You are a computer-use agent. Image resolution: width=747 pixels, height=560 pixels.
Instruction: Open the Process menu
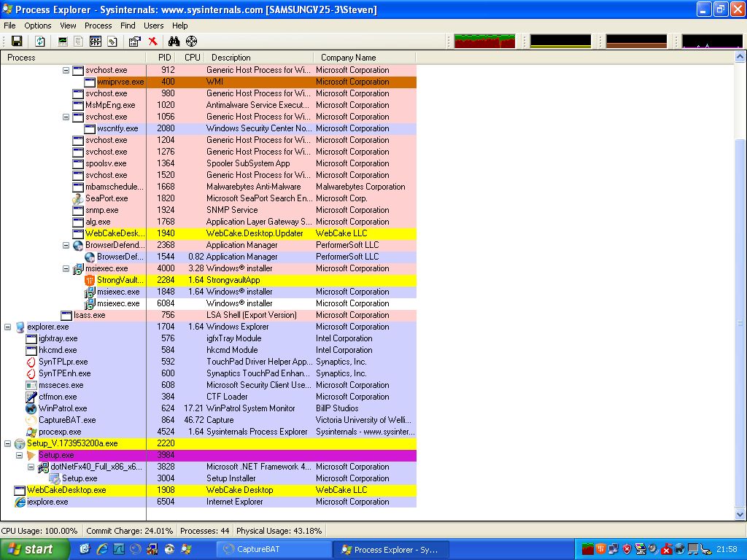tap(98, 26)
